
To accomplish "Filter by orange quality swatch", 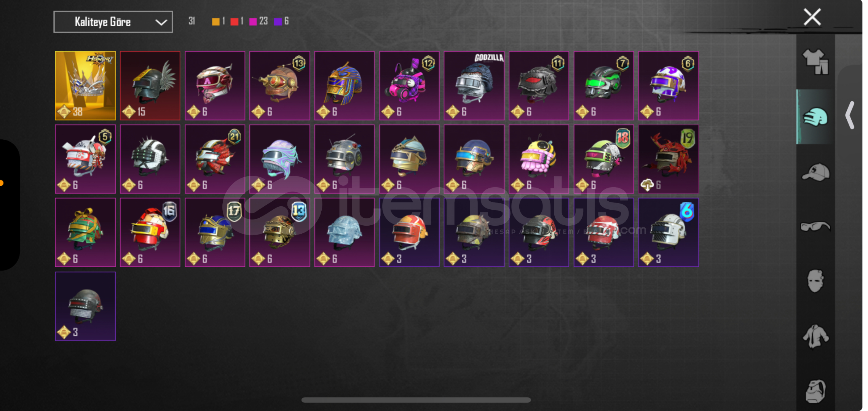I will (215, 21).
